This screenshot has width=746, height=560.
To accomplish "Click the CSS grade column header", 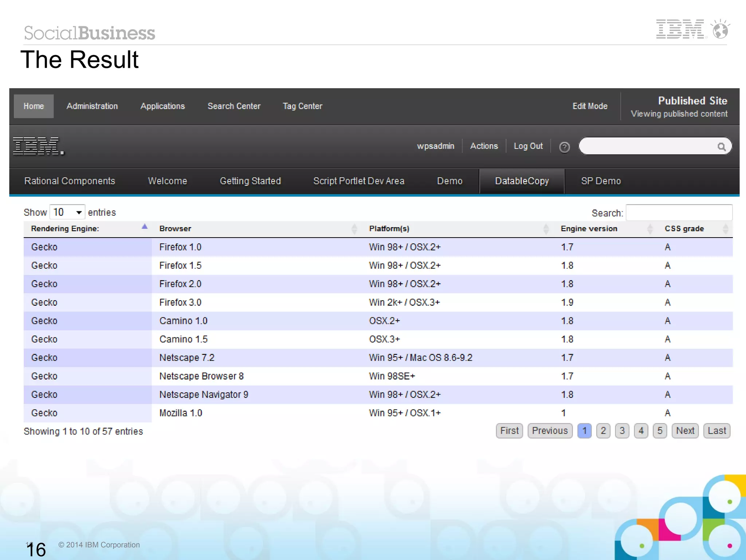I will pos(695,229).
